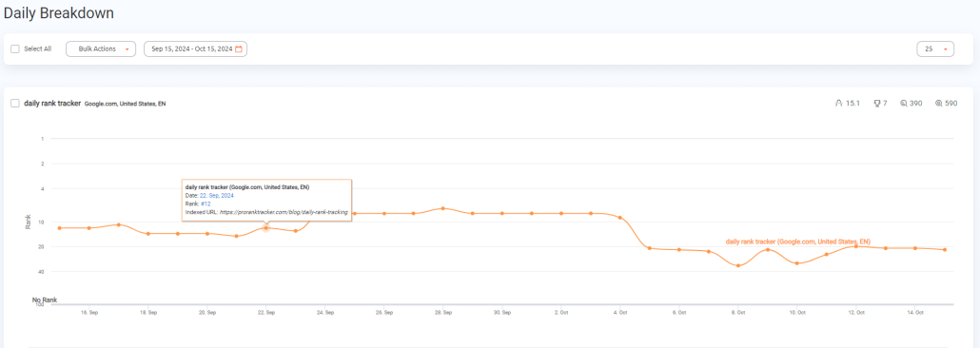Click the tooltip rank link '#12'
980x348 pixels.
coord(206,203)
